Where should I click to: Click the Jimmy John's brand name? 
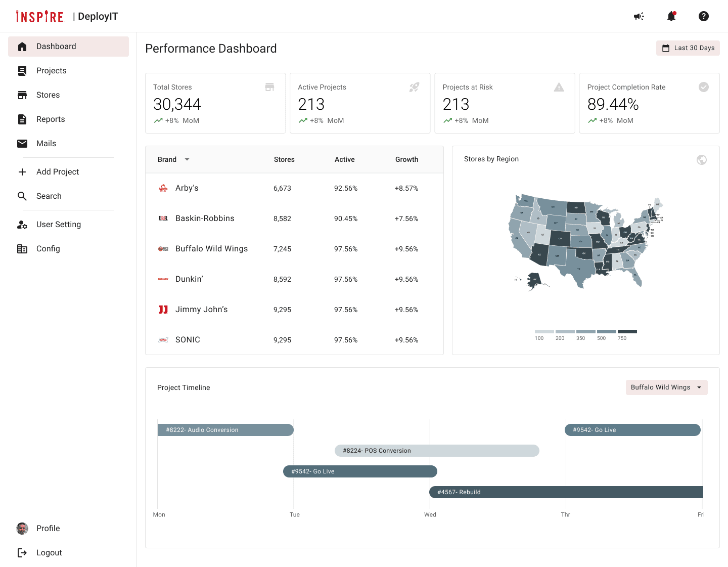201,310
